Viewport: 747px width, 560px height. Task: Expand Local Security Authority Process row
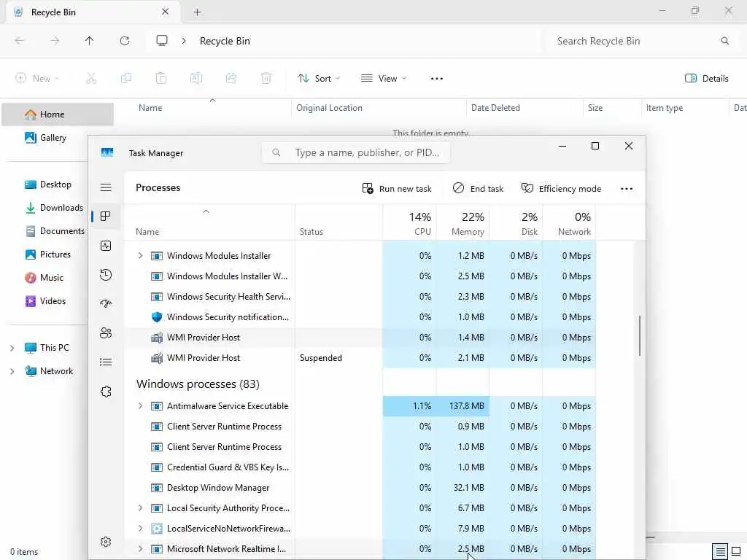pyautogui.click(x=140, y=508)
